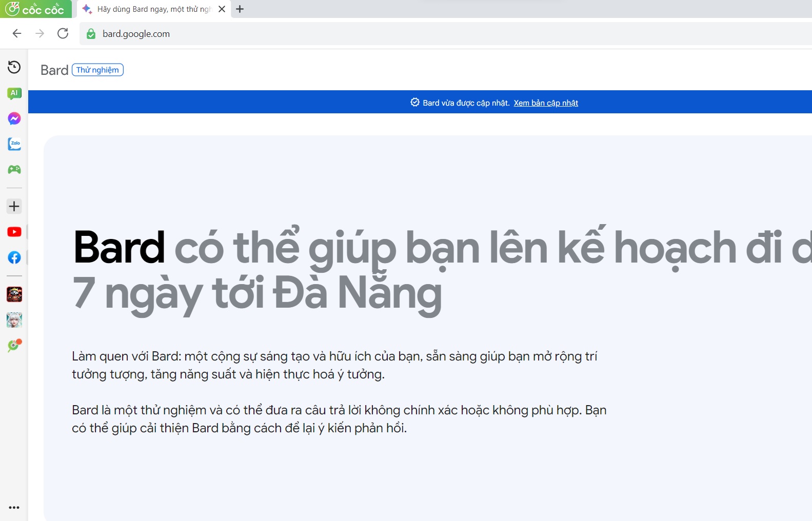Open Cốc Cốc maps sidebar icon with notification
Image resolution: width=812 pixels, height=521 pixels.
pyautogui.click(x=14, y=346)
